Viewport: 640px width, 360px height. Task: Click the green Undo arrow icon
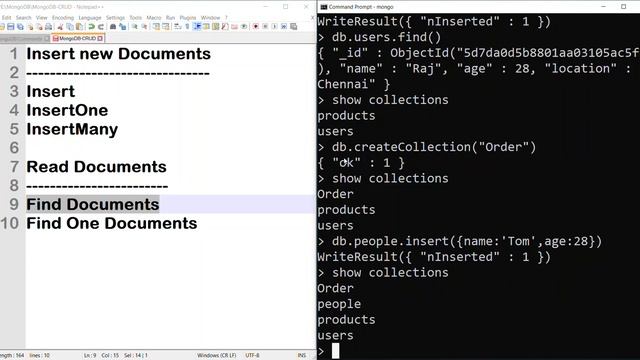click(92, 27)
